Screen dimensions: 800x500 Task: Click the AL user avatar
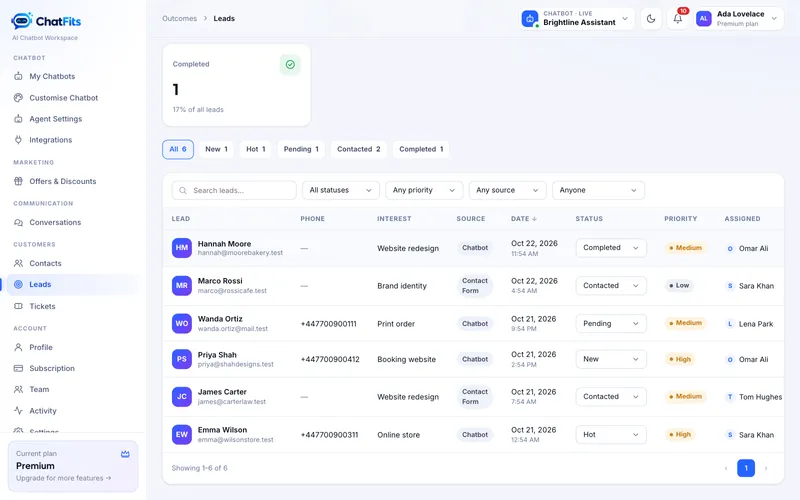[x=704, y=19]
